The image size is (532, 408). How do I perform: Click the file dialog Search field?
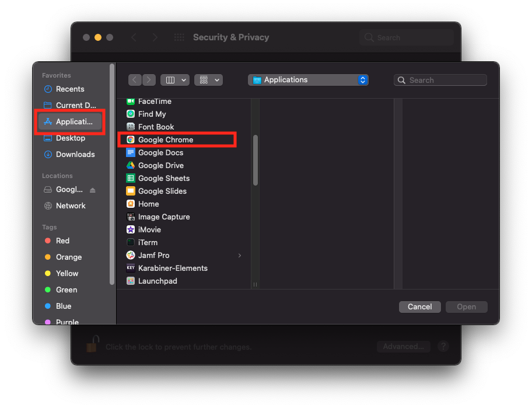[x=440, y=80]
